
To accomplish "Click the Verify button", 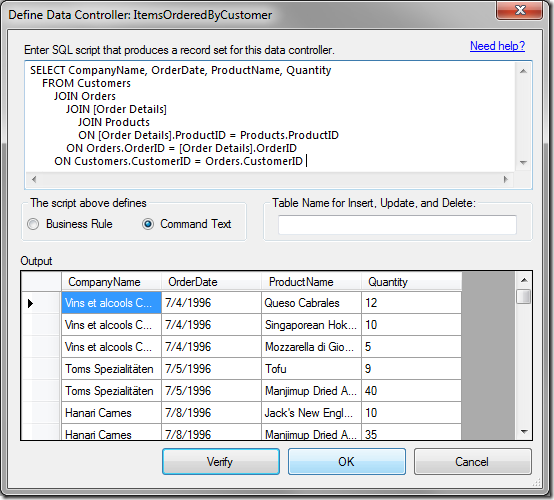I will point(221,461).
